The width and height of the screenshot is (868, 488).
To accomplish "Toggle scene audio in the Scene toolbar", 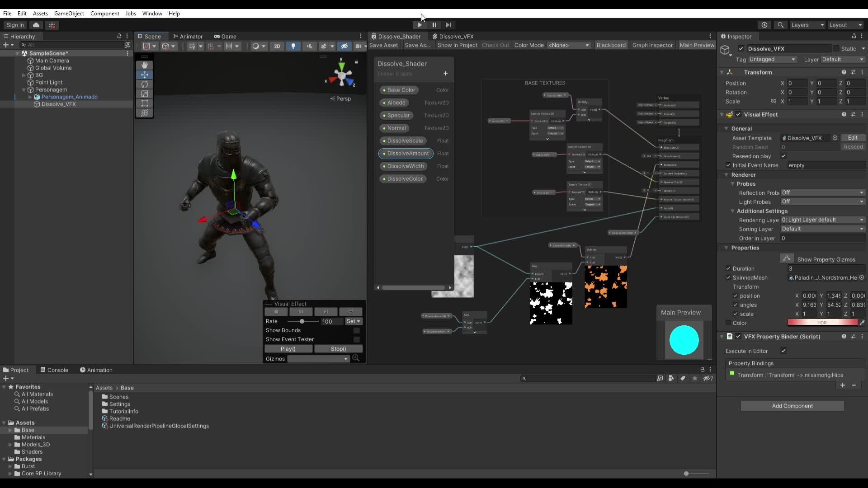I will (310, 46).
